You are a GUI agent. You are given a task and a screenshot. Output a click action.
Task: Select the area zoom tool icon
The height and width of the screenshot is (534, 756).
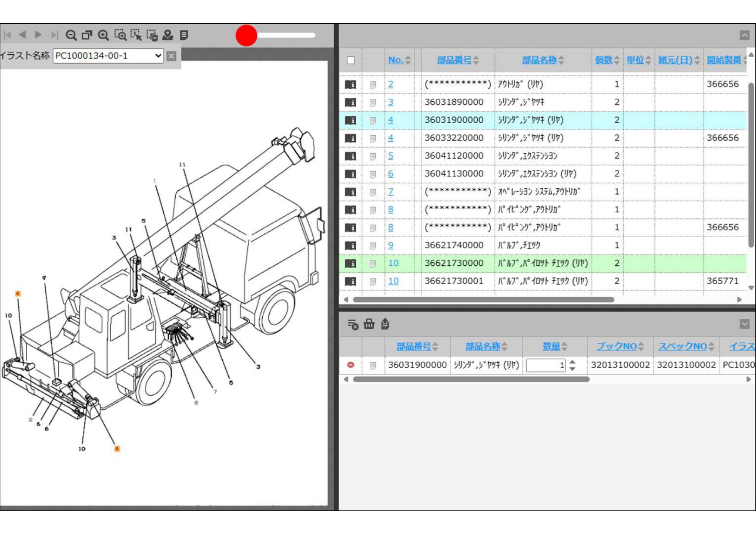120,35
